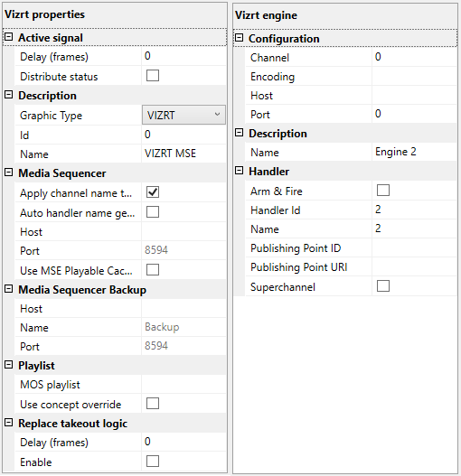
Task: Collapse Description section in Vizrt properties
Action: click(x=8, y=95)
